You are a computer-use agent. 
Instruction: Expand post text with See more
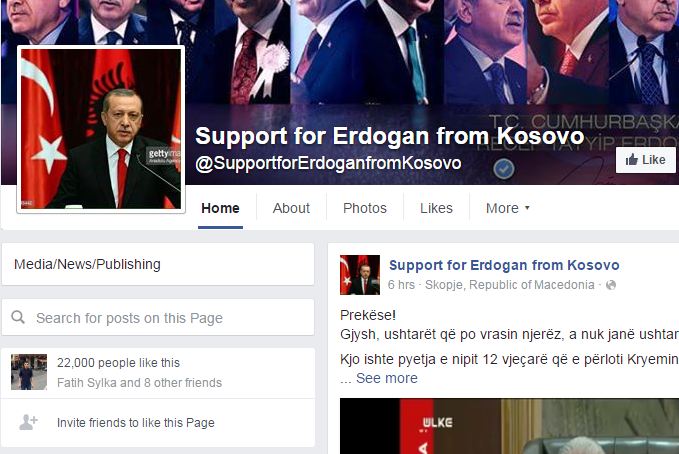pyautogui.click(x=387, y=378)
